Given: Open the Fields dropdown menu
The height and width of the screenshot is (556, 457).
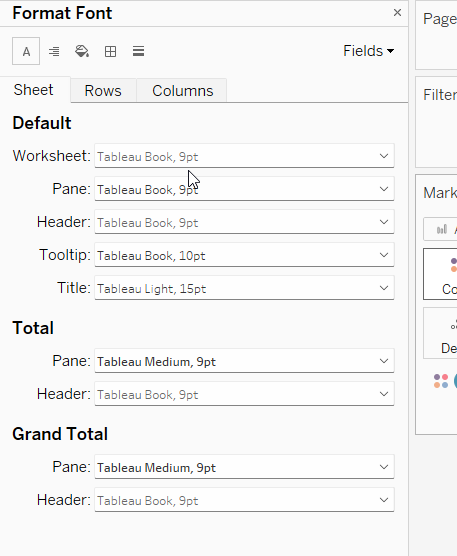Looking at the screenshot, I should click(x=368, y=51).
